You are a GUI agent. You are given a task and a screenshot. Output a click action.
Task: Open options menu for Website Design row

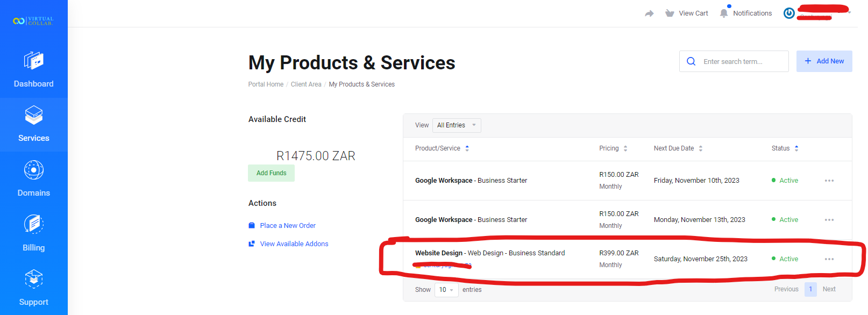(x=829, y=259)
